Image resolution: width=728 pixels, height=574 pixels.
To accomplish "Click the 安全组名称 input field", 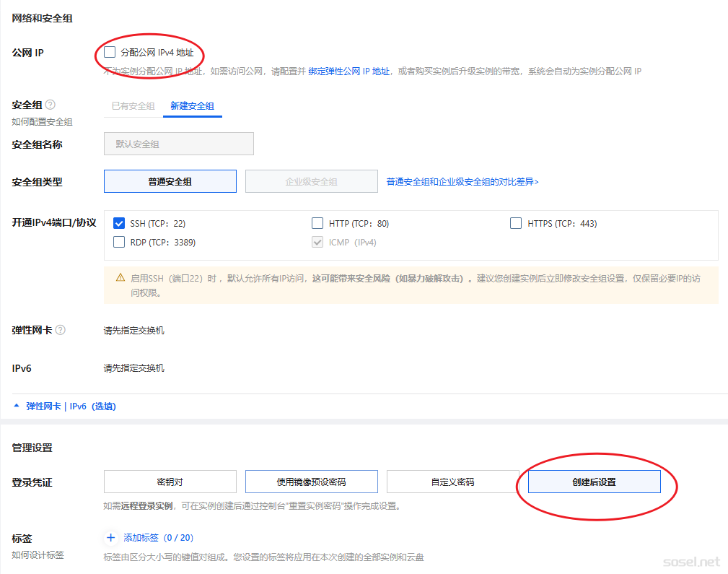I will 179,144.
